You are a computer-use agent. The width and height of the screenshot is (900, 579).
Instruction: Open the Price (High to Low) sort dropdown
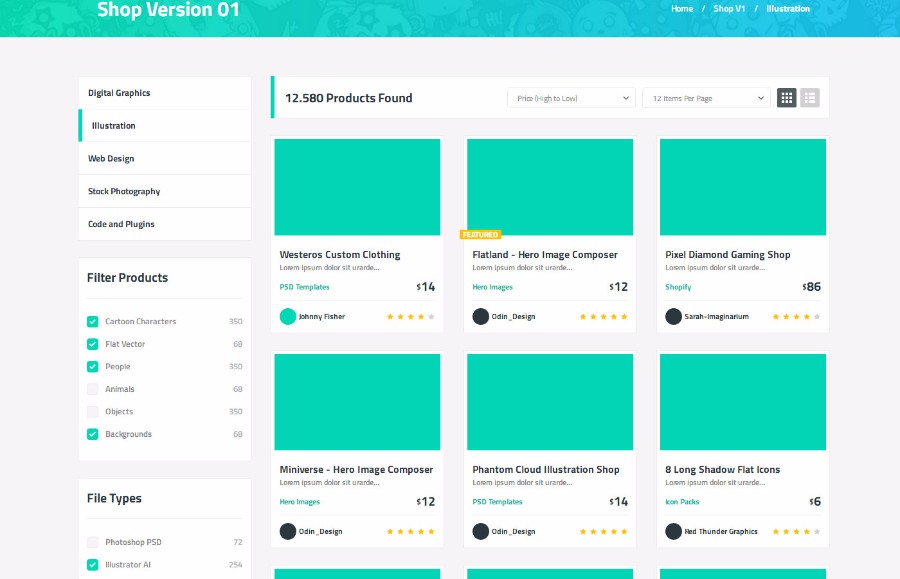tap(571, 98)
